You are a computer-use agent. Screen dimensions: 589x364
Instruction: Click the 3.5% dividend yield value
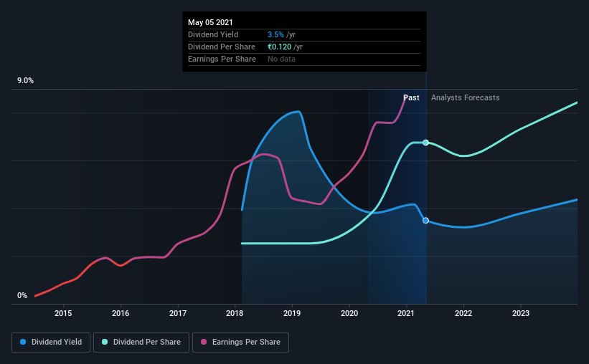click(x=275, y=34)
